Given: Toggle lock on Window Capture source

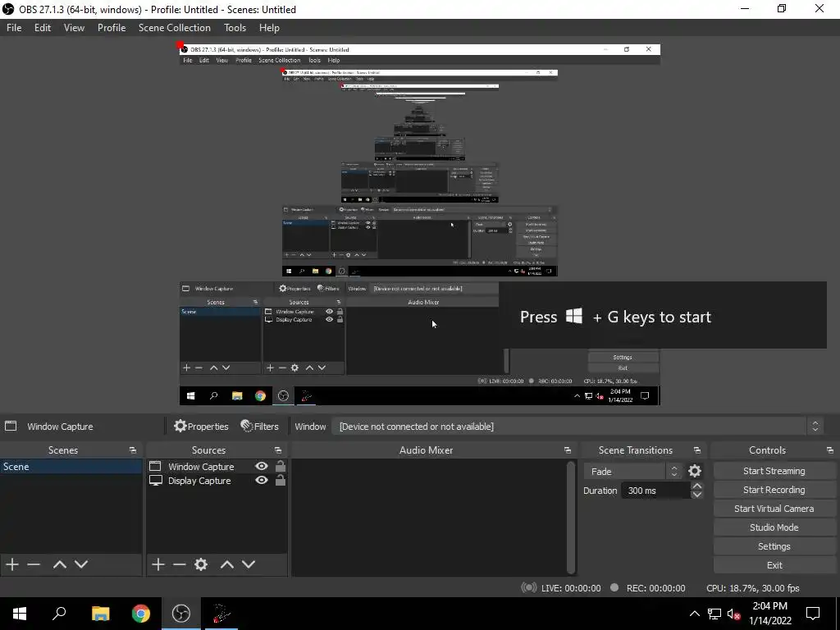Looking at the screenshot, I should tap(281, 466).
